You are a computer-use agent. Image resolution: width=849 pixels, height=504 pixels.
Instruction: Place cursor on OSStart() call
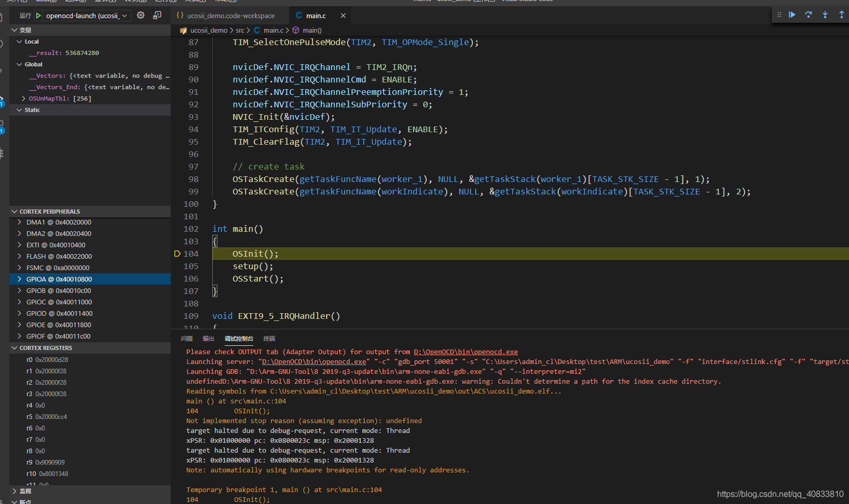[x=258, y=278]
